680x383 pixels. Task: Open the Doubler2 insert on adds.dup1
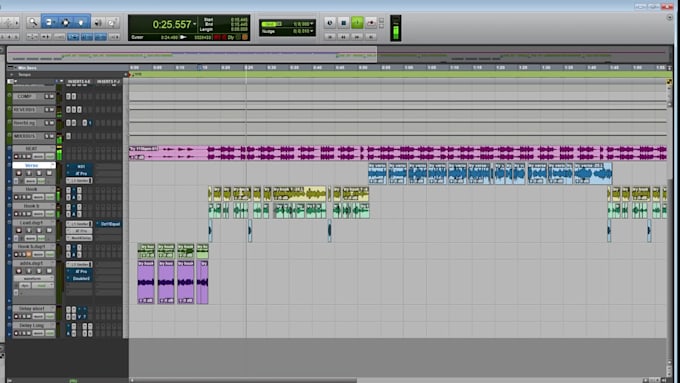79,278
